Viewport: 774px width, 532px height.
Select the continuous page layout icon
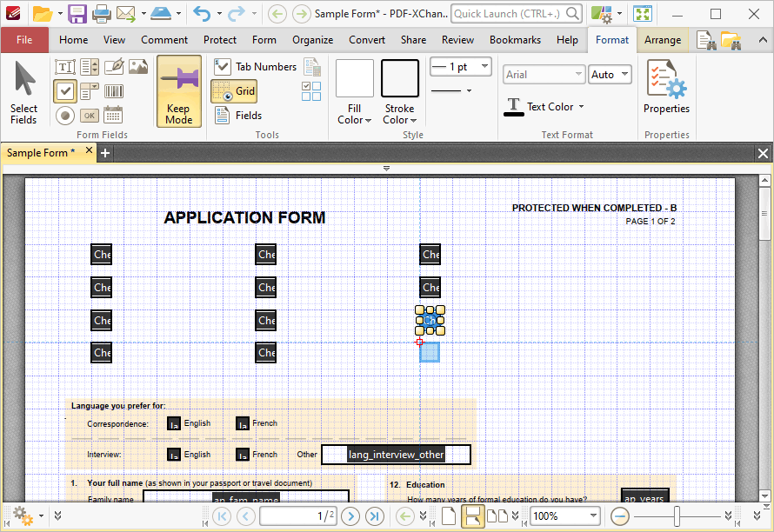coord(473,516)
